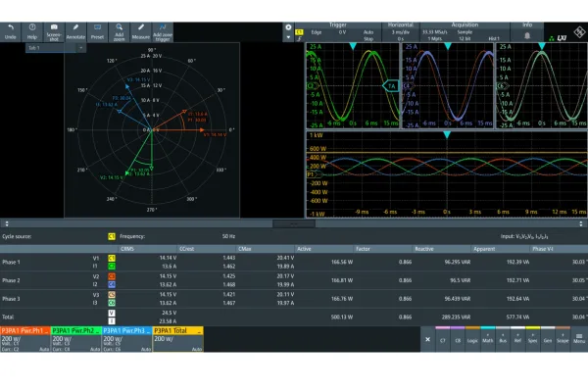Viewport: 588px width, 392px height.
Task: Select the Measure tool
Action: click(140, 31)
